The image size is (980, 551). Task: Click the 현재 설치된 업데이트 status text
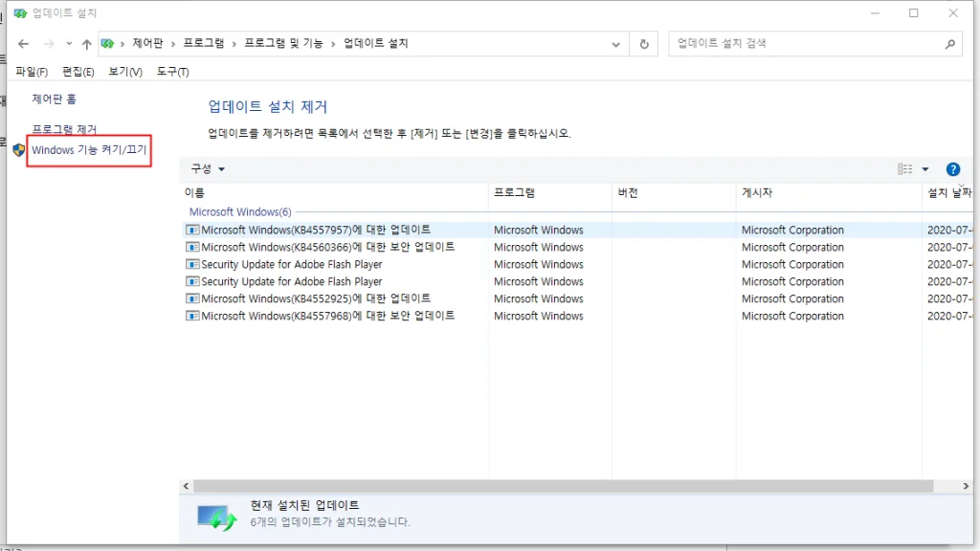point(304,505)
